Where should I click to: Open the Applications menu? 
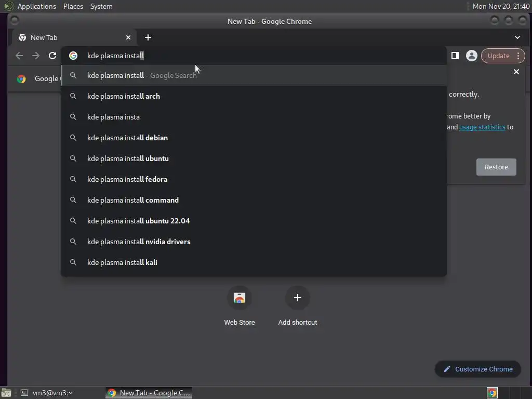[37, 6]
